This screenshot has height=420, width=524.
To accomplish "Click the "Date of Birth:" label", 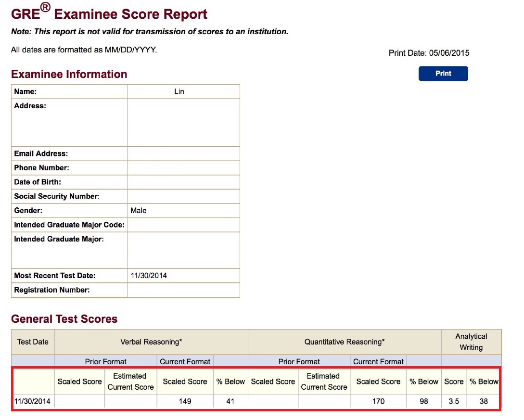I will coord(38,182).
